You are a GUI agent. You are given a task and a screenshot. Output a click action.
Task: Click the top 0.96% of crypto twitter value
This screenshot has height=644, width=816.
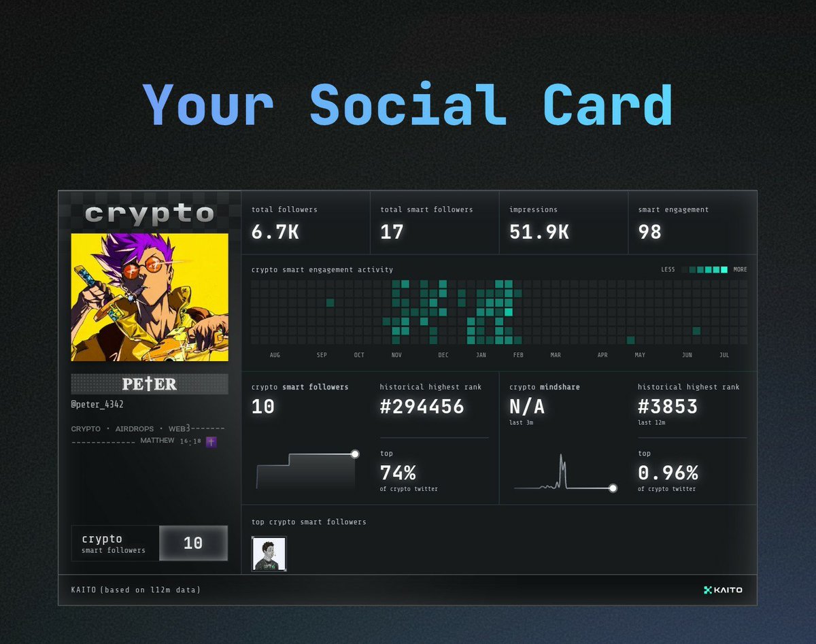[x=668, y=473]
